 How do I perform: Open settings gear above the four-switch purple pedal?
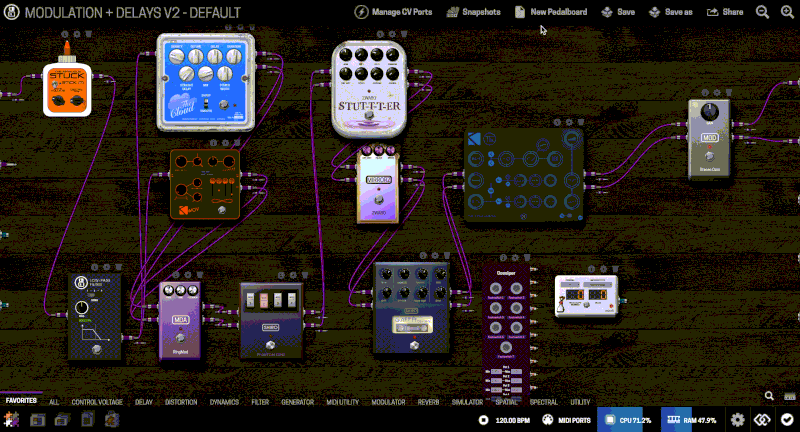click(x=293, y=275)
